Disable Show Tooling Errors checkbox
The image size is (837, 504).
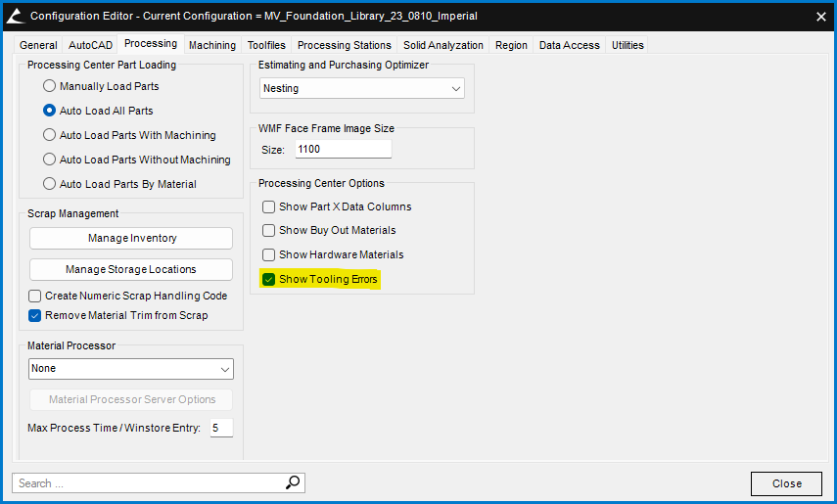coord(269,279)
